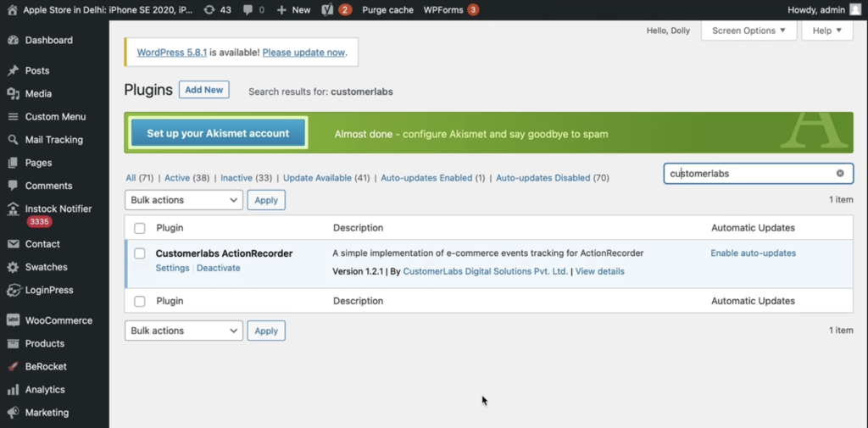Click the Marketing megaphone icon
Image resolution: width=868 pixels, height=428 pixels.
pos(13,413)
